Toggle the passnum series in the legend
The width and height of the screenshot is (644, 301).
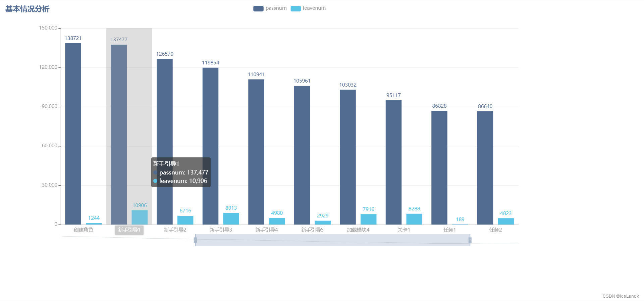(x=270, y=8)
